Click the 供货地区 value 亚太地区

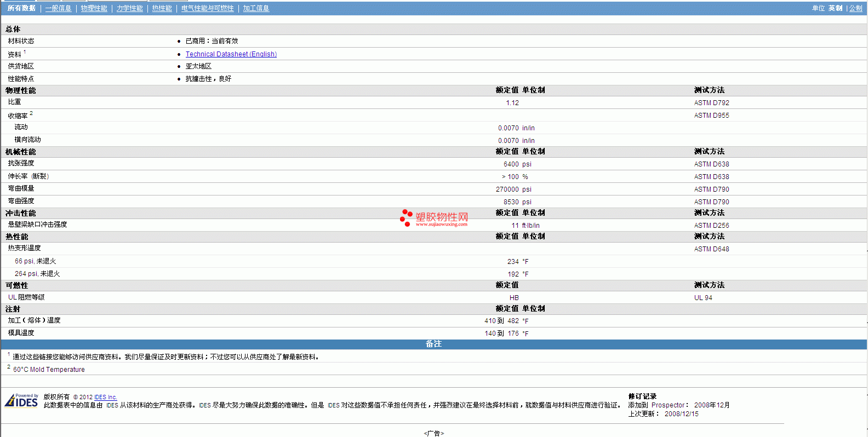tap(198, 66)
